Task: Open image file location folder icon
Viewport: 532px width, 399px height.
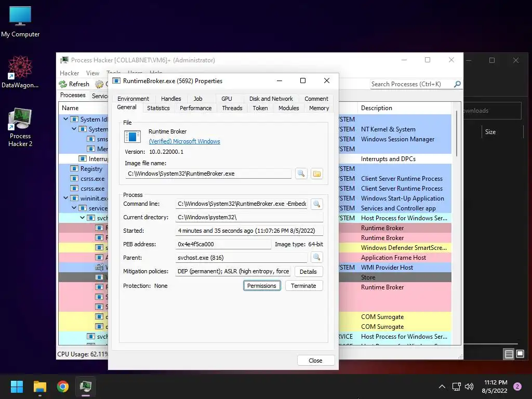Action: click(316, 174)
